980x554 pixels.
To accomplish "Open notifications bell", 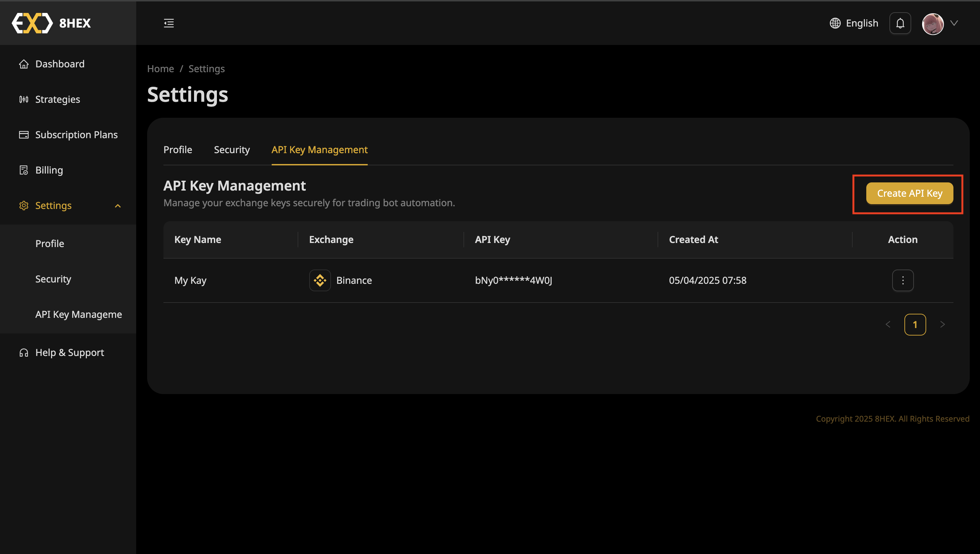I will click(x=900, y=23).
